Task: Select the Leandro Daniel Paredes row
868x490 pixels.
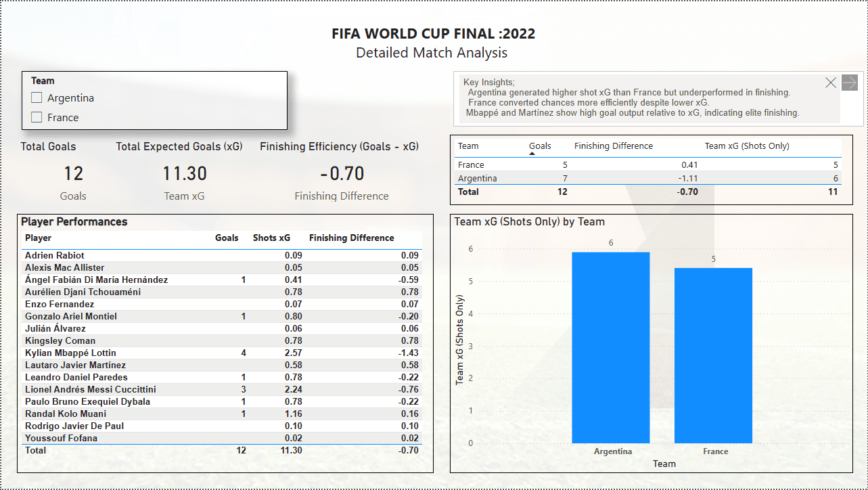Action: [222, 378]
